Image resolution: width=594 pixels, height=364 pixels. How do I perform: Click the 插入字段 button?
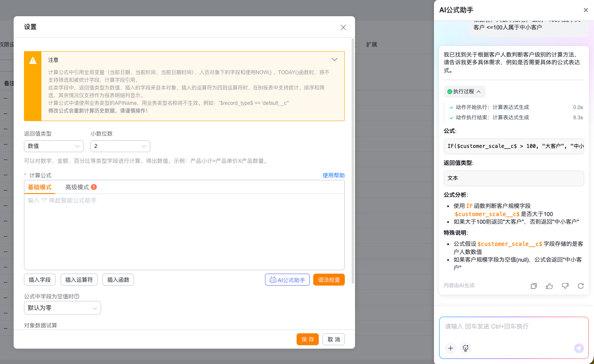click(x=40, y=280)
